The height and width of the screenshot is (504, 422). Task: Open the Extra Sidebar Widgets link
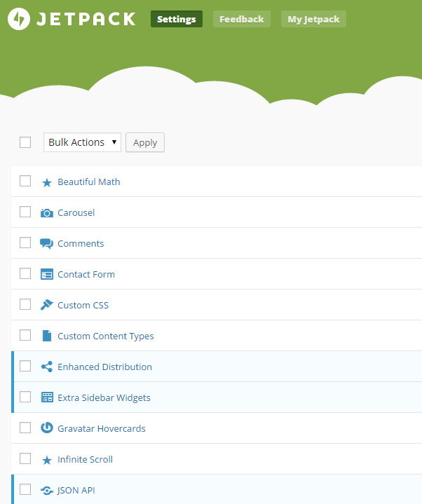click(104, 398)
